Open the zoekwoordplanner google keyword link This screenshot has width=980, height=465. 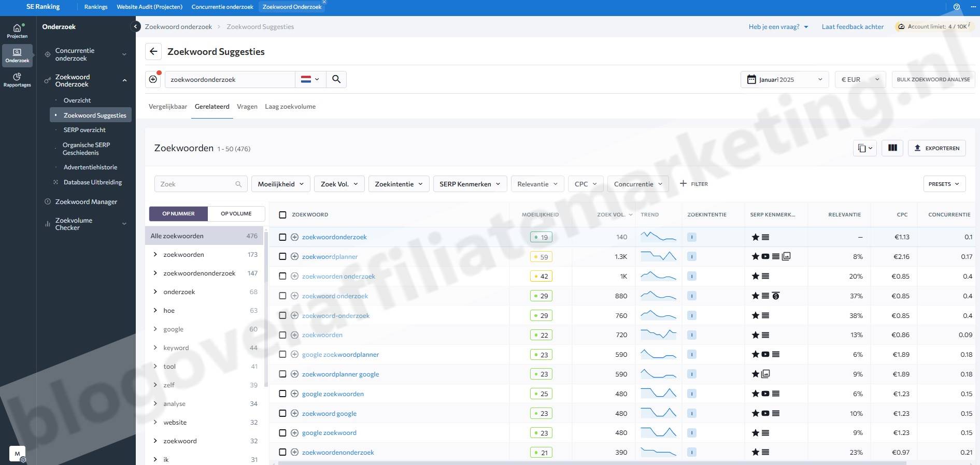pyautogui.click(x=340, y=374)
